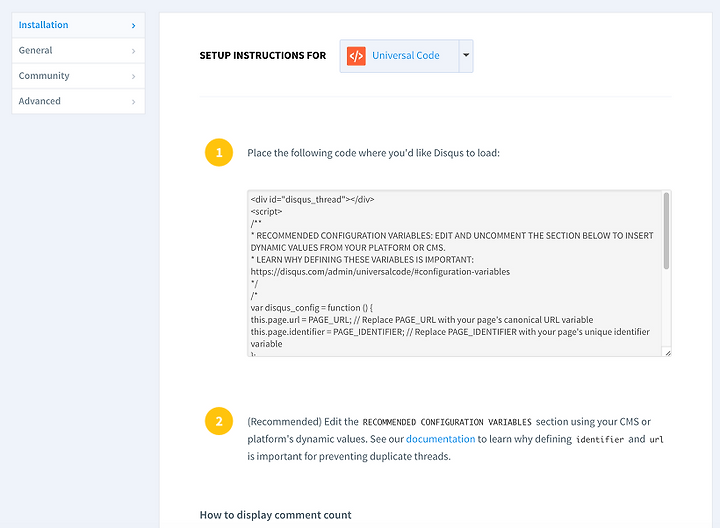
Task: Click the configuration-variables URL in the code
Action: point(380,272)
